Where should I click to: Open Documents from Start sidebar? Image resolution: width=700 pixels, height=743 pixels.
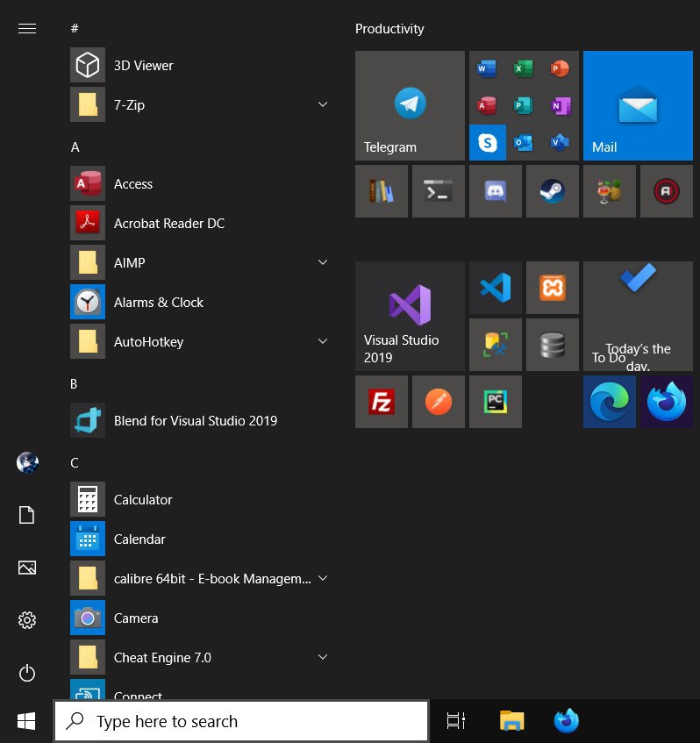[27, 515]
